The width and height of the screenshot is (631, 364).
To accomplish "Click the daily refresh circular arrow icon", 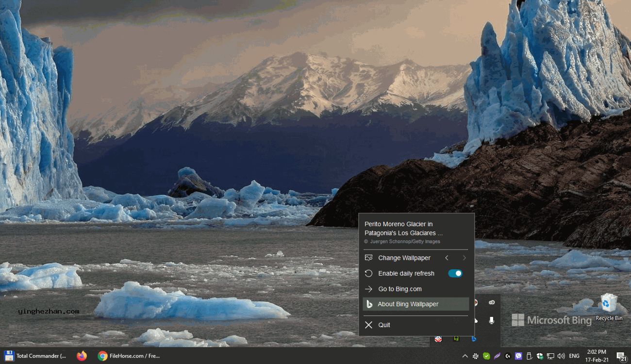I will 369,273.
